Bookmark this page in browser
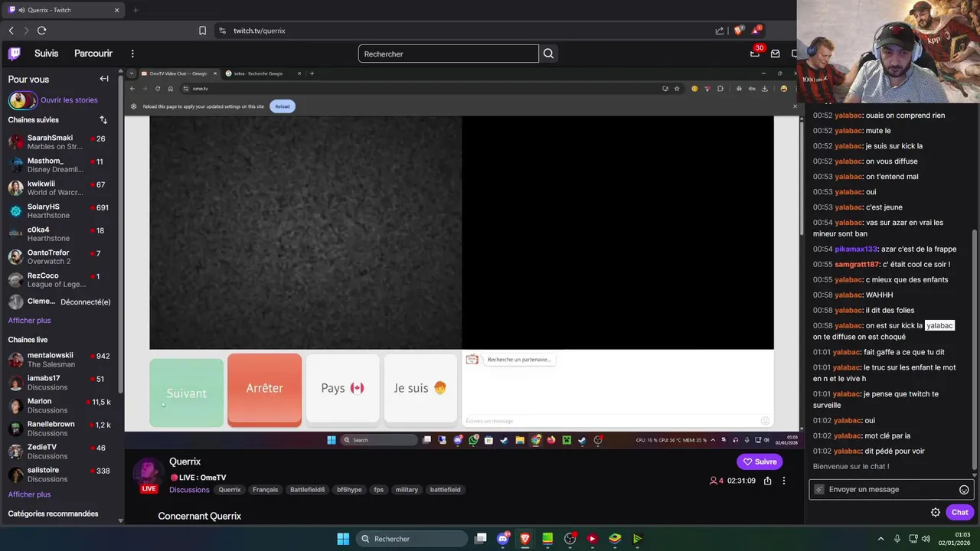Viewport: 980px width, 551px height. [202, 31]
